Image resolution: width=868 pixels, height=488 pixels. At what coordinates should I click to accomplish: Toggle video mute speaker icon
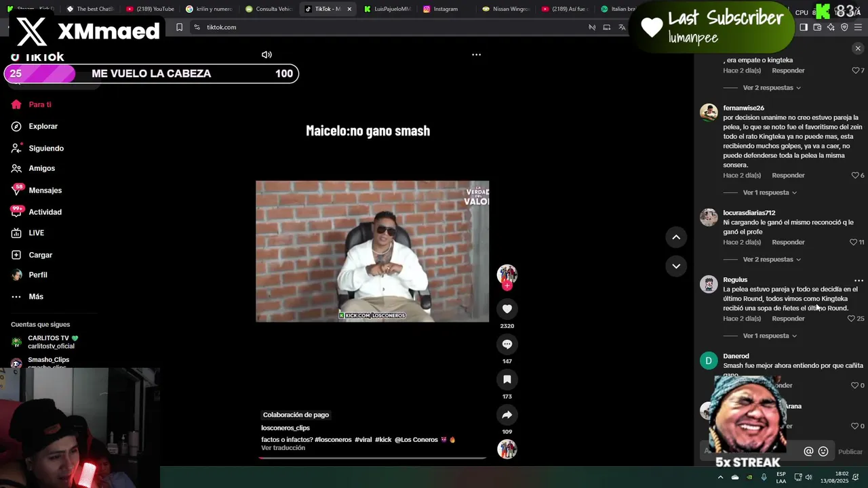[267, 55]
